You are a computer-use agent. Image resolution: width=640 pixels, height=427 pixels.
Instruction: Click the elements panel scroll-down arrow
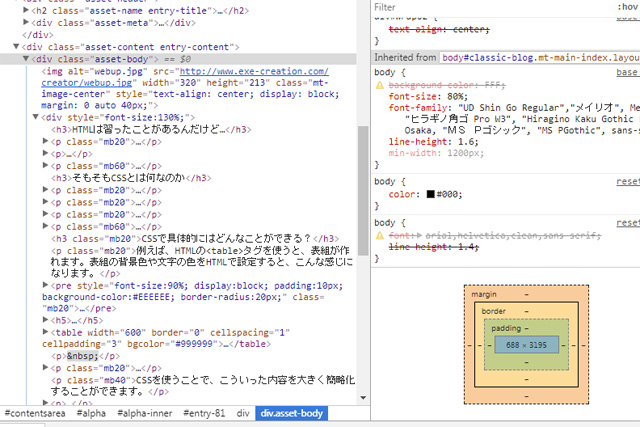point(363,398)
